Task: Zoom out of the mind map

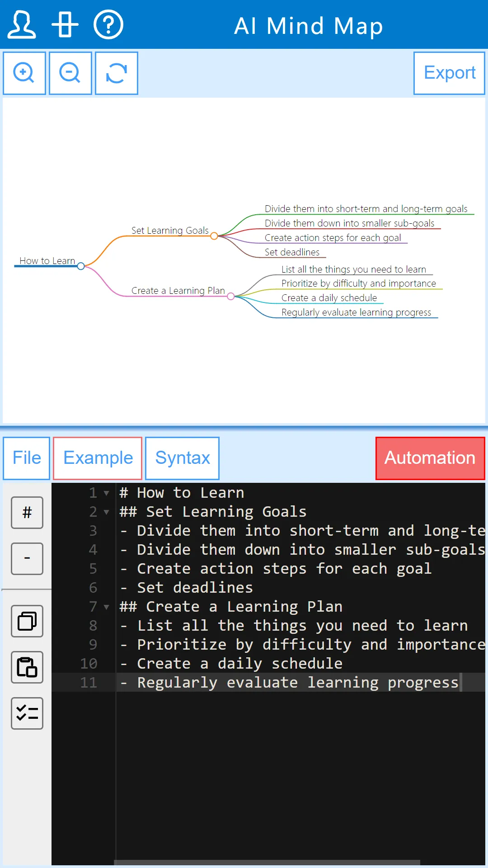Action: [70, 73]
